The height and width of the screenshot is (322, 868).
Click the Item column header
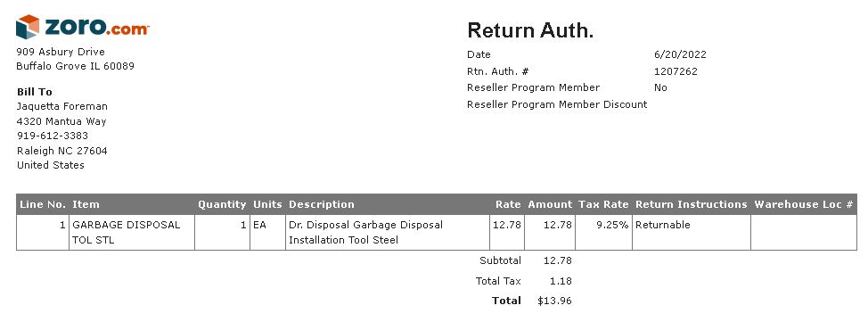pyautogui.click(x=86, y=204)
